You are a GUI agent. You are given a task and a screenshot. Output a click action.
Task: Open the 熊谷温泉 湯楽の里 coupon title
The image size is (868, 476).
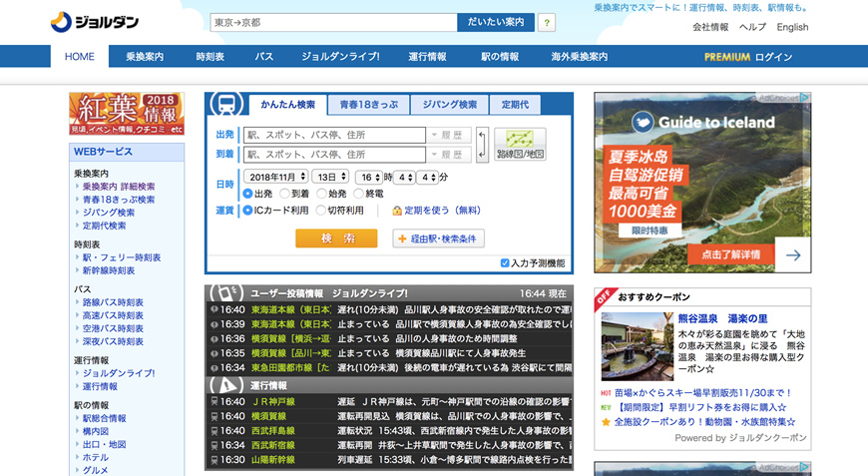click(723, 318)
